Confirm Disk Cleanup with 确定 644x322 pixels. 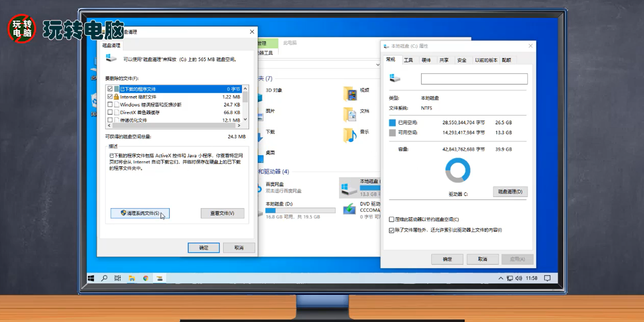[x=204, y=248]
